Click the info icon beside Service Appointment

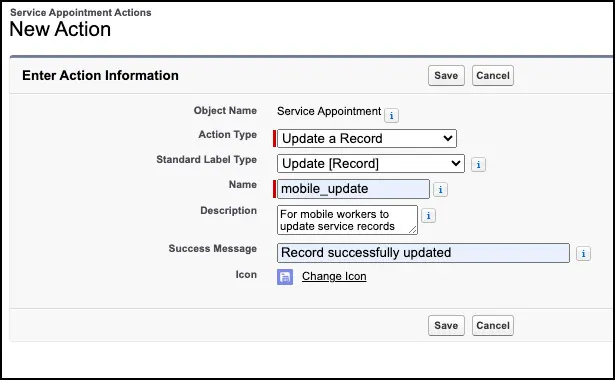pyautogui.click(x=391, y=116)
